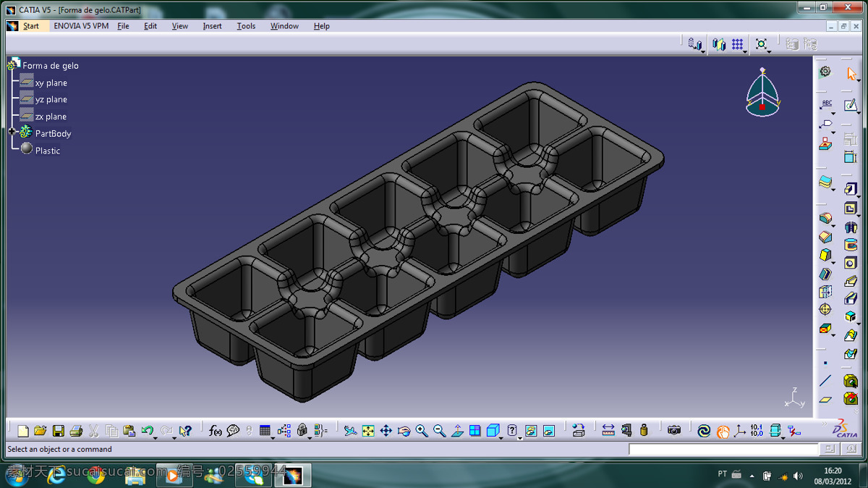868x488 pixels.
Task: Click the Paste clipboard icon
Action: (129, 431)
